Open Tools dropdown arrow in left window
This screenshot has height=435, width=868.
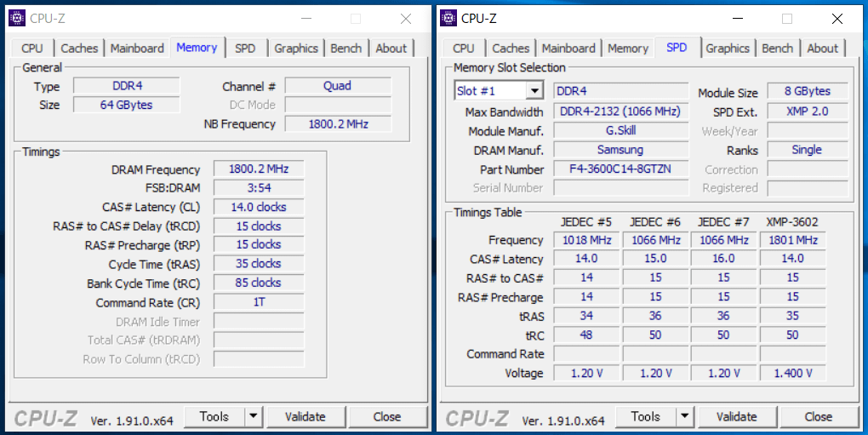pyautogui.click(x=254, y=417)
